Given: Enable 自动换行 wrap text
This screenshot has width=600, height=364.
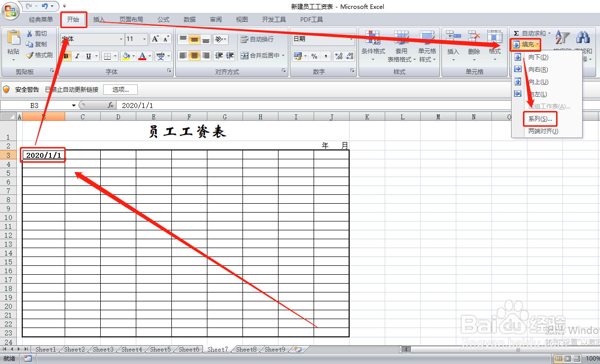Looking at the screenshot, I should point(257,39).
